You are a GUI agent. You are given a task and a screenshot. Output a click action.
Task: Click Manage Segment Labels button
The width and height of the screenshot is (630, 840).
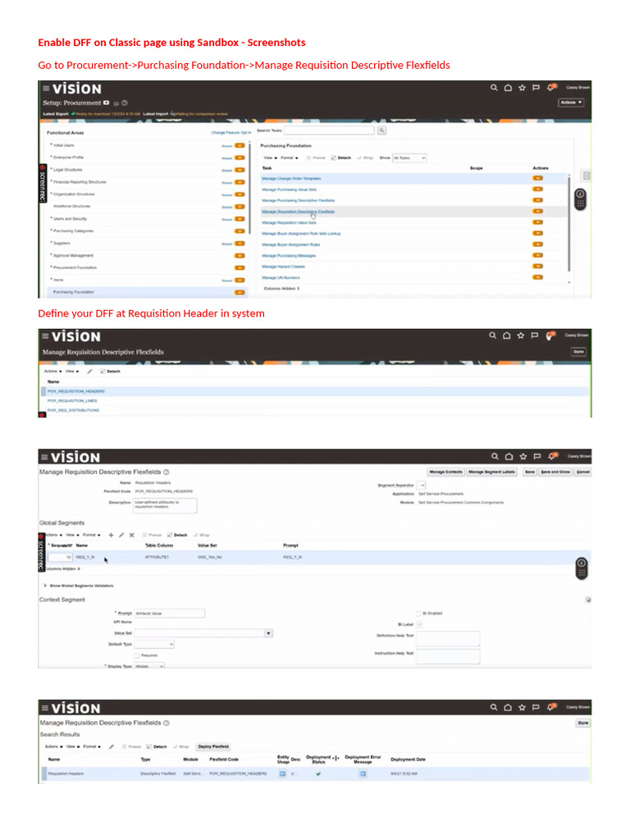point(492,472)
